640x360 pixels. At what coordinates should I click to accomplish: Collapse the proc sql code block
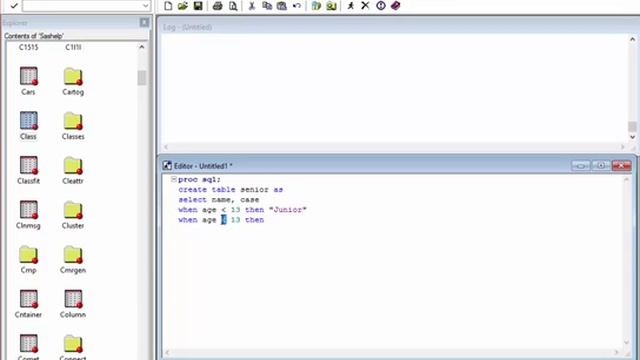click(173, 179)
